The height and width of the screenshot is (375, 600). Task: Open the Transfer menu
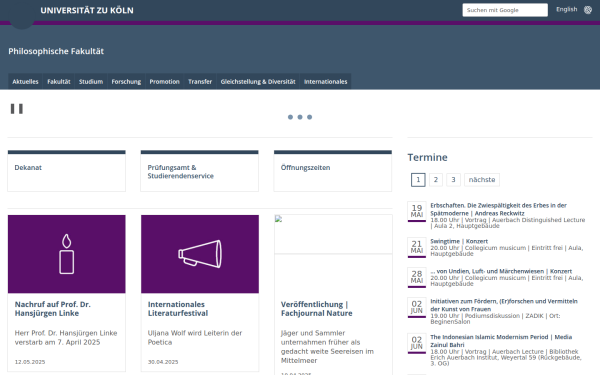coord(200,82)
